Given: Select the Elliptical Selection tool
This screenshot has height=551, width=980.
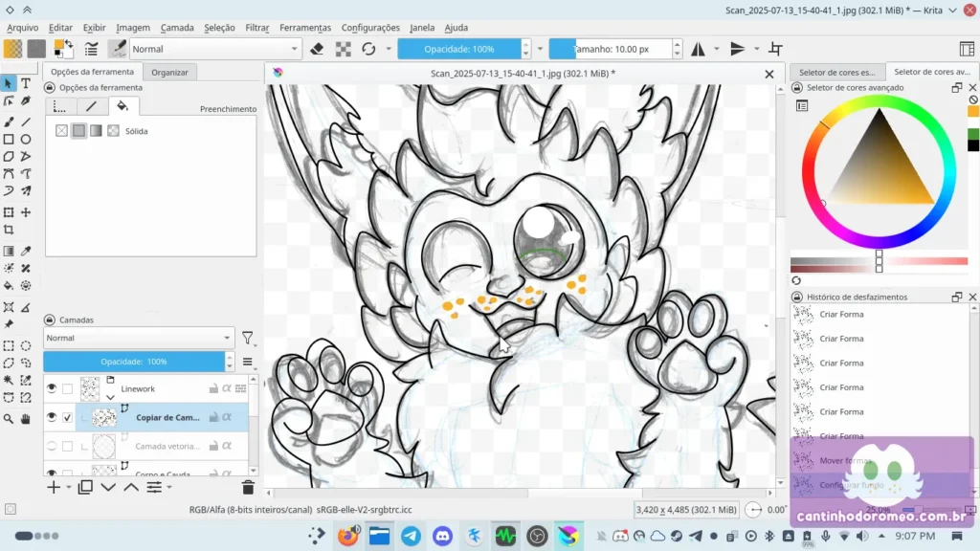Looking at the screenshot, I should 26,345.
